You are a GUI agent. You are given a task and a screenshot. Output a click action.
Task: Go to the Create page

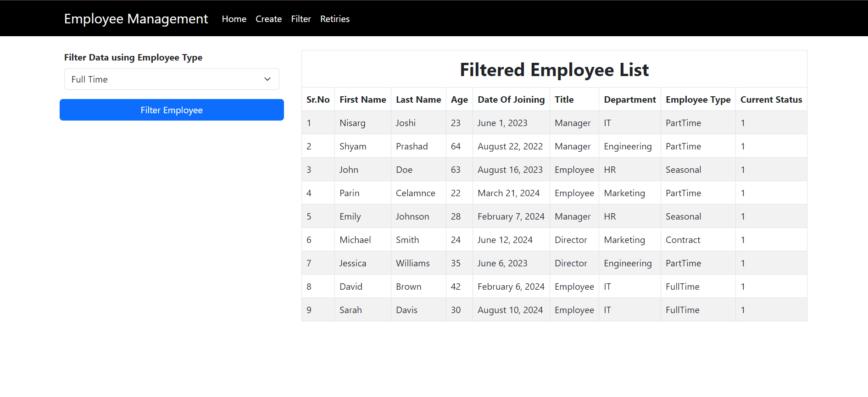point(268,19)
